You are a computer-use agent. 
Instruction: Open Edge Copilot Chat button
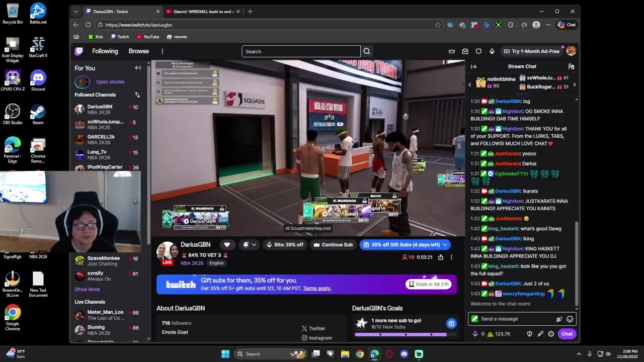[x=567, y=25]
